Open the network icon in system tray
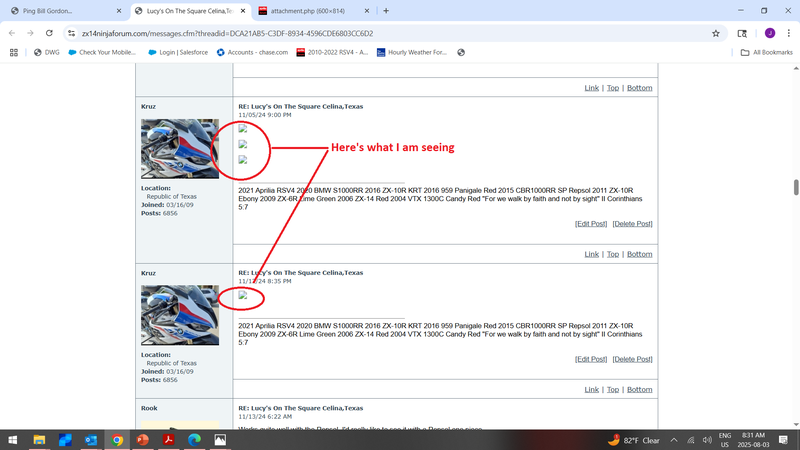 pyautogui.click(x=690, y=440)
